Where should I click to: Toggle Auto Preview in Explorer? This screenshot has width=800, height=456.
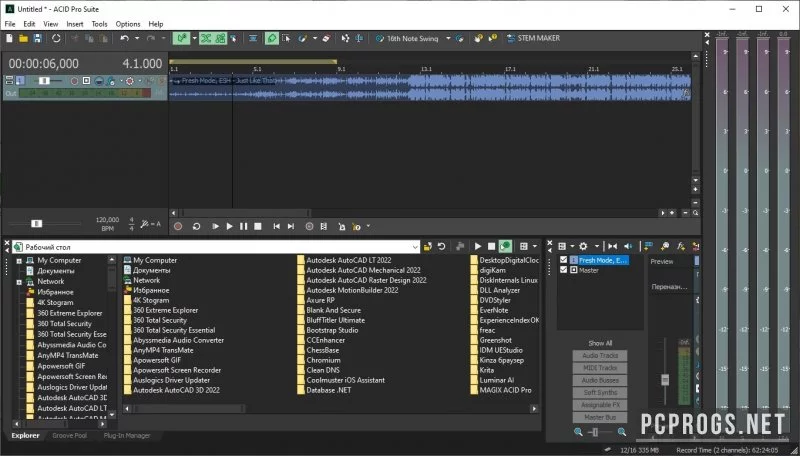pos(505,247)
